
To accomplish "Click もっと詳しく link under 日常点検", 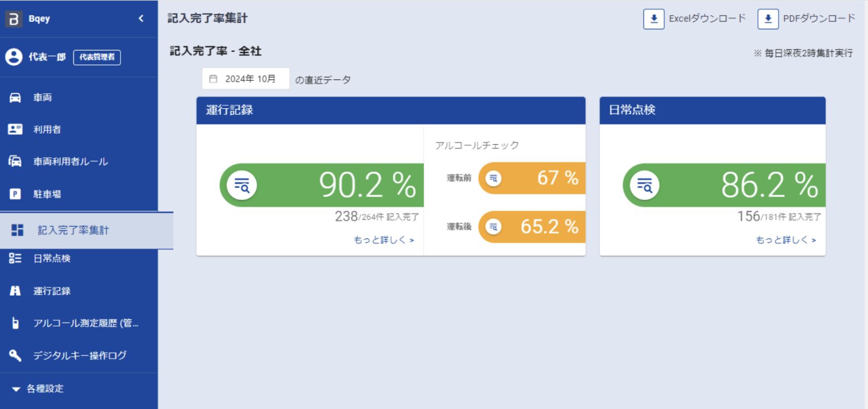I will tap(786, 240).
